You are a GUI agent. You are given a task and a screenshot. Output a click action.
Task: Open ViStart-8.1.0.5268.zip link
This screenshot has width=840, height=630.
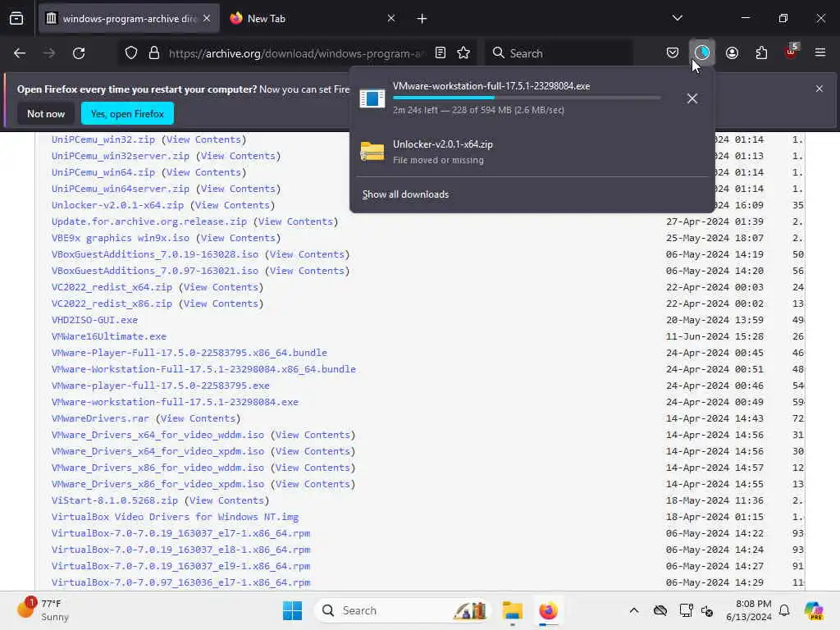(x=115, y=500)
